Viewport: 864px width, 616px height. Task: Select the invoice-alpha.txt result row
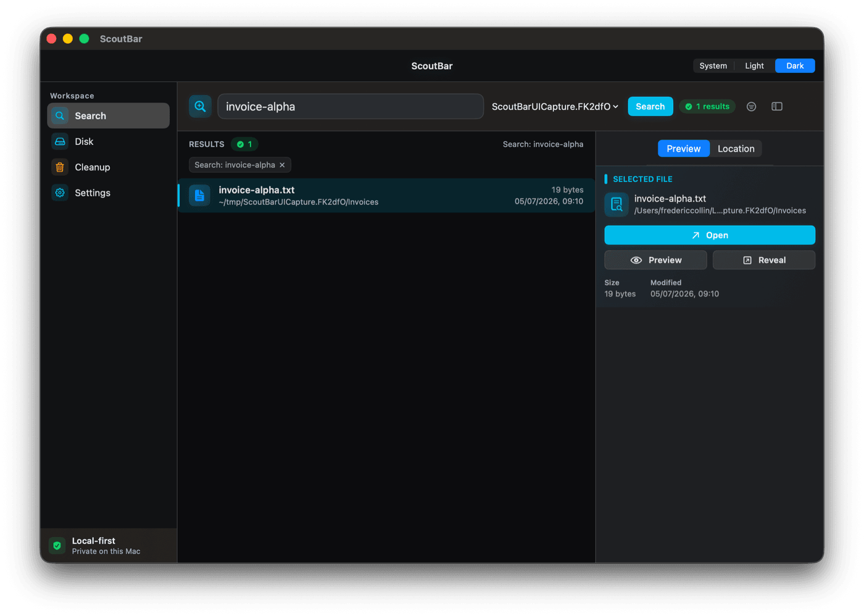[386, 196]
